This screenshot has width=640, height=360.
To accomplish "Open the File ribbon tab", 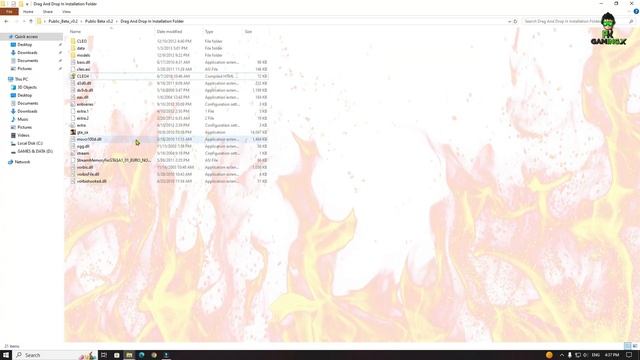I will point(9,11).
